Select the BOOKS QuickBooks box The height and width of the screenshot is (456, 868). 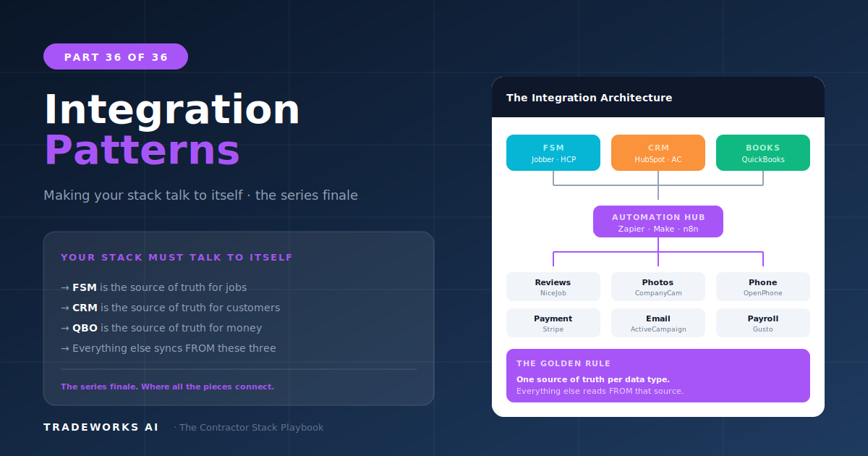763,153
